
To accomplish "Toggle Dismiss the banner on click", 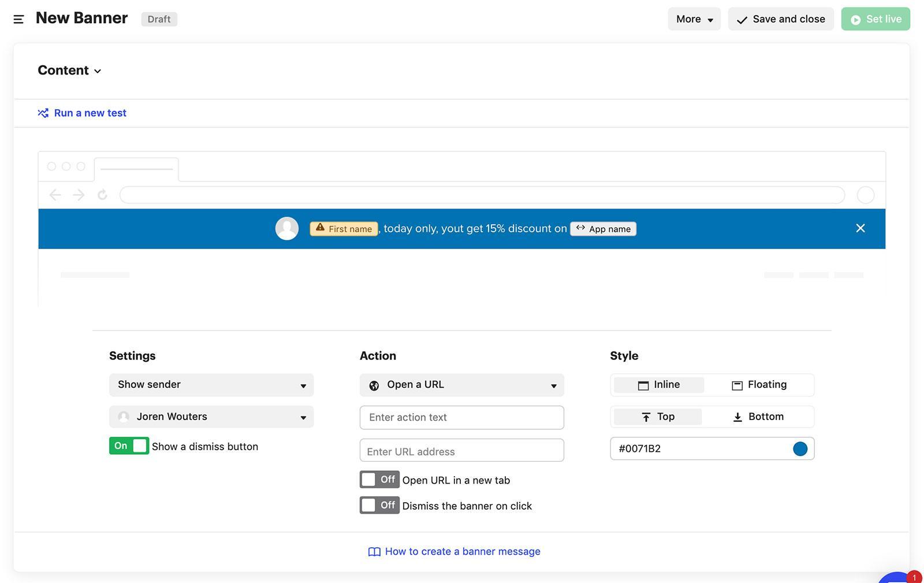I will point(379,505).
